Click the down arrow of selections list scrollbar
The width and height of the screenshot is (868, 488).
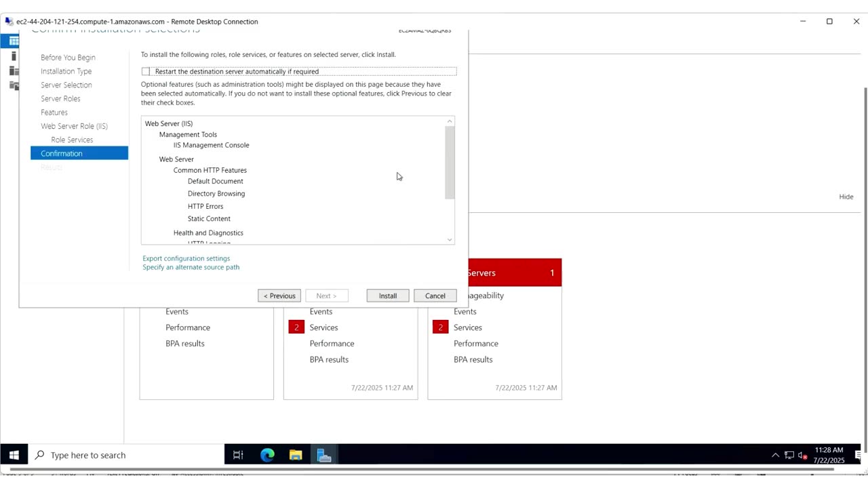450,239
